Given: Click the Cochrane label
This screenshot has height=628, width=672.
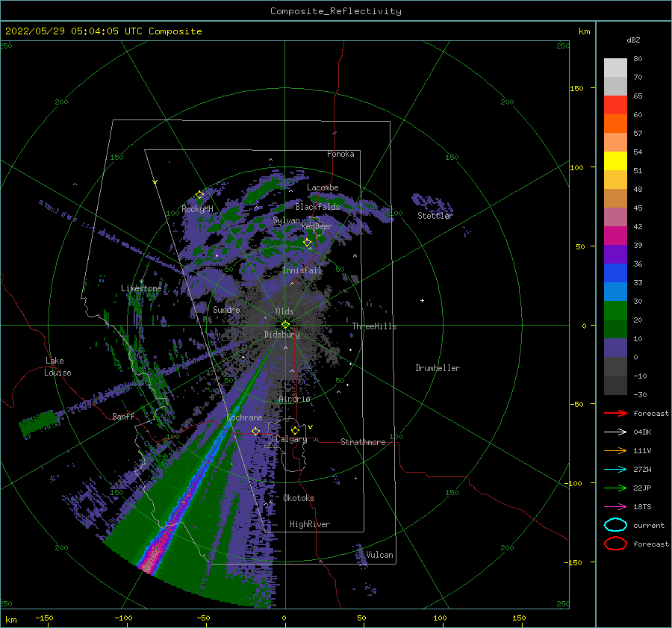Looking at the screenshot, I should click(244, 417).
